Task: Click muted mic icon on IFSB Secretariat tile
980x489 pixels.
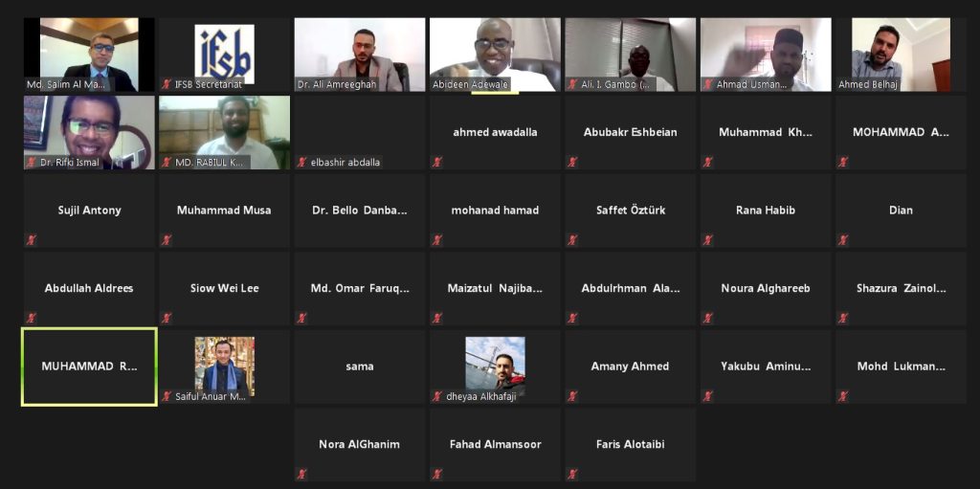Action: pyautogui.click(x=167, y=84)
